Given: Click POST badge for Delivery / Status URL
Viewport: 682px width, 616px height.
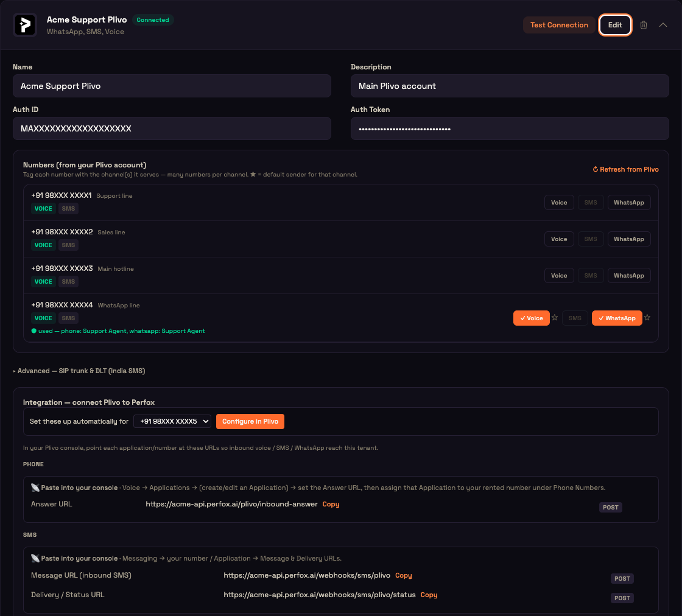Looking at the screenshot, I should coord(622,598).
